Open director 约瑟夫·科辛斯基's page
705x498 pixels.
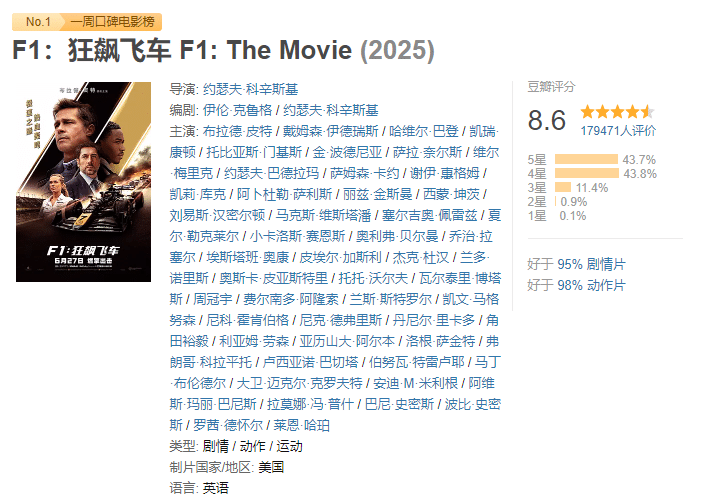click(x=248, y=89)
